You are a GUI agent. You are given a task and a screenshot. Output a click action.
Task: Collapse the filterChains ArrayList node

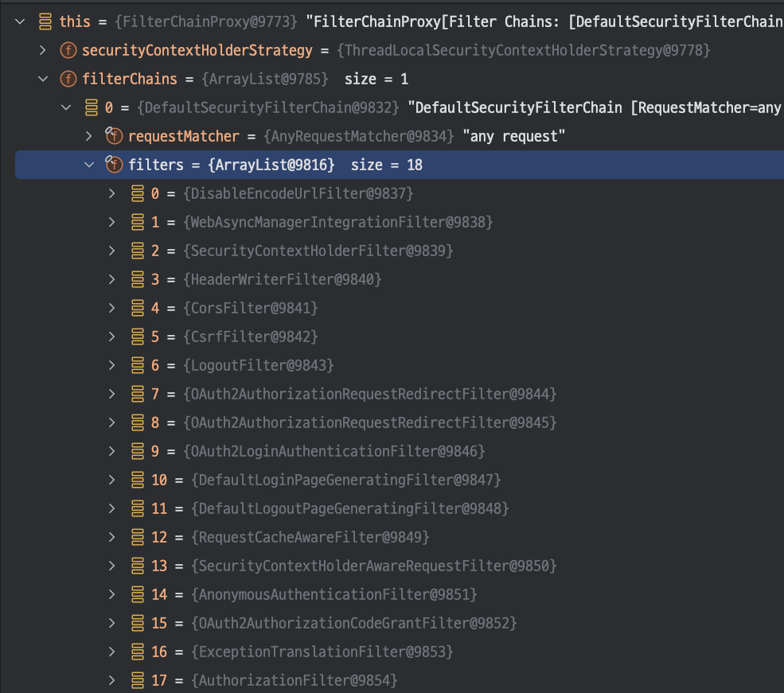[43, 79]
